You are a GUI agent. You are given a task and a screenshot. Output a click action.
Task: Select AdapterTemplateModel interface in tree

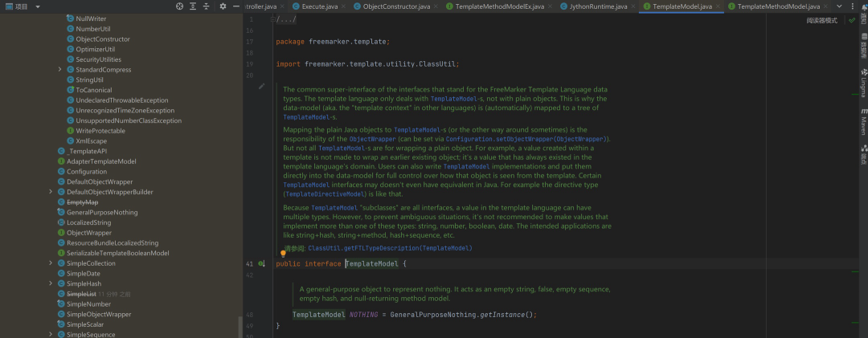coord(101,161)
